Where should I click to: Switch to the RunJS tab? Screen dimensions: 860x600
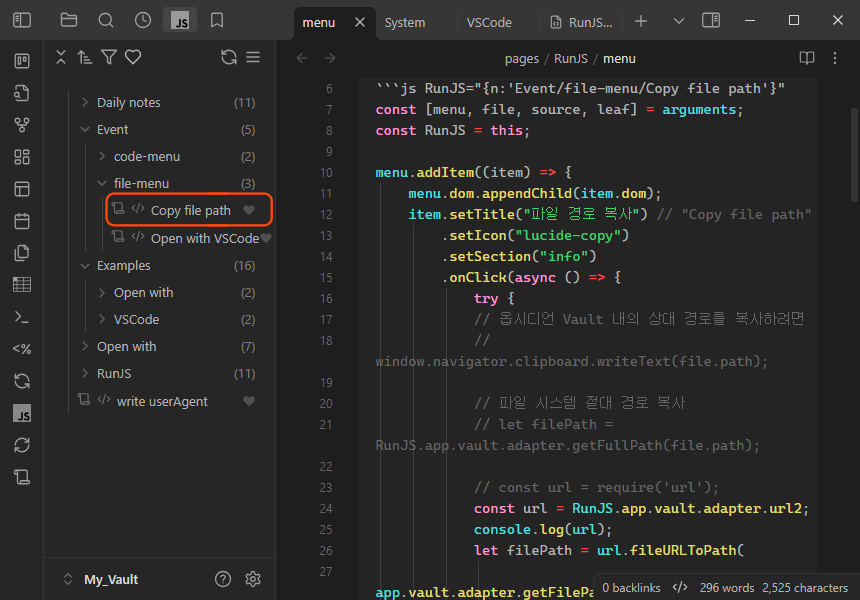[582, 22]
